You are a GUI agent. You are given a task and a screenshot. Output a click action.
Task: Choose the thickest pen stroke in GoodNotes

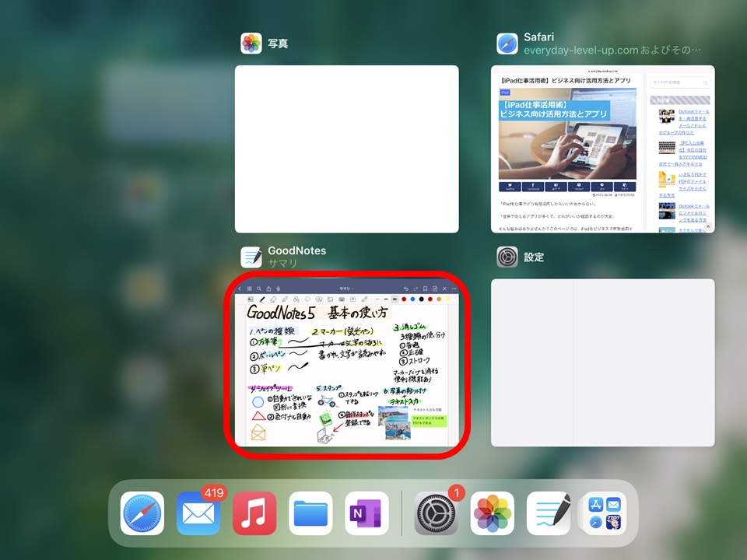tap(395, 299)
